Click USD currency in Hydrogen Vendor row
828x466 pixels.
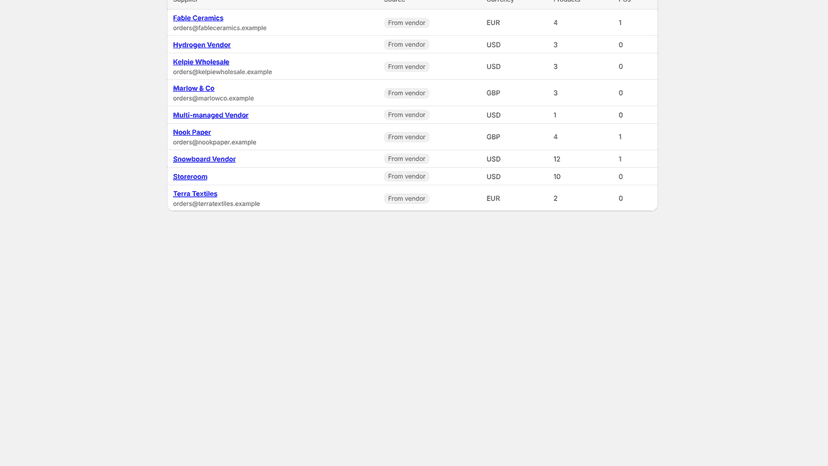(x=493, y=45)
